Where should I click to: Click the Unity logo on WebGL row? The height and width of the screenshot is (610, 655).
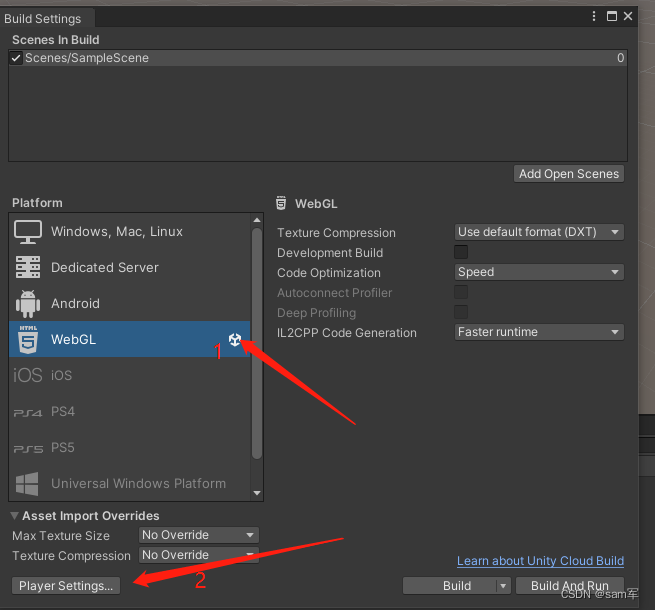[x=235, y=340]
